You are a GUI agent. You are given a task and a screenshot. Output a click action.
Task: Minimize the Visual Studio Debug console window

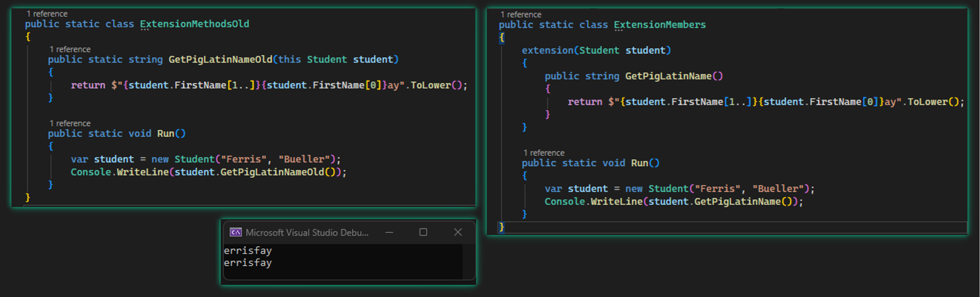point(389,232)
